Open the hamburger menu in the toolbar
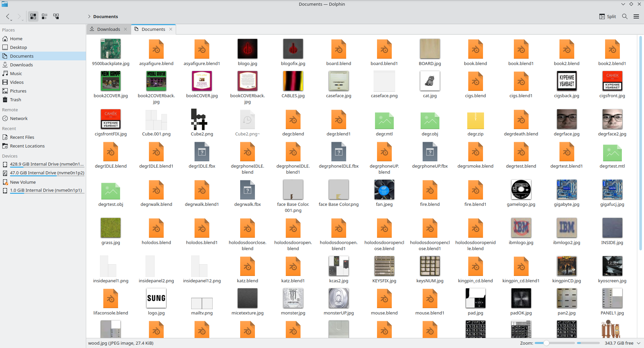Viewport: 644px width, 348px height. tap(636, 16)
